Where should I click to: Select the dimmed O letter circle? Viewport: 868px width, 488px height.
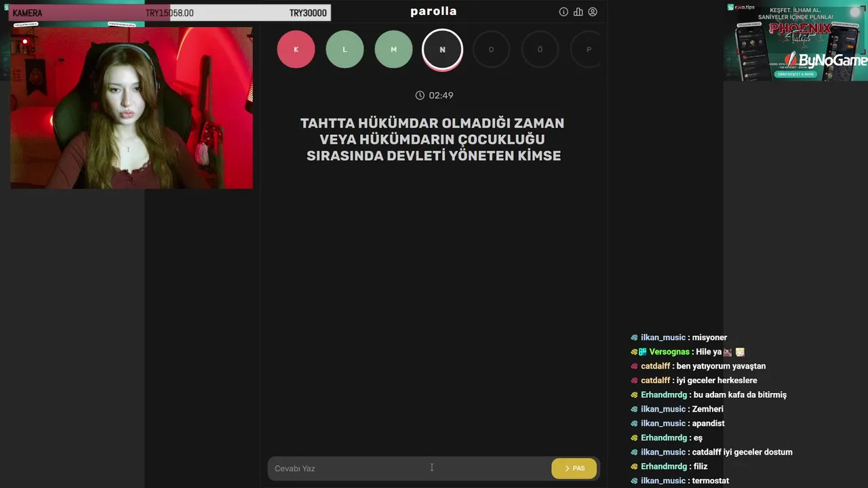(491, 49)
